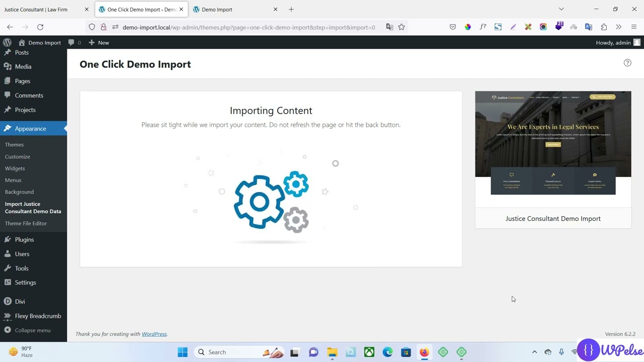Click the font finder f? extension

click(x=483, y=27)
